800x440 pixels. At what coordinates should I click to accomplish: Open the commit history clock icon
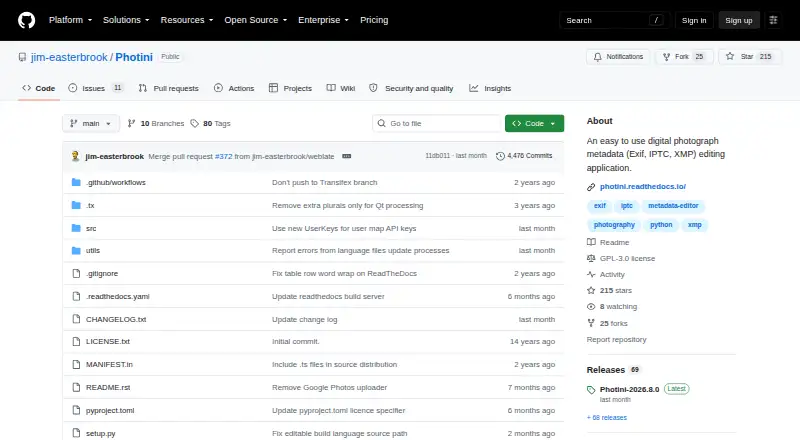(x=500, y=156)
